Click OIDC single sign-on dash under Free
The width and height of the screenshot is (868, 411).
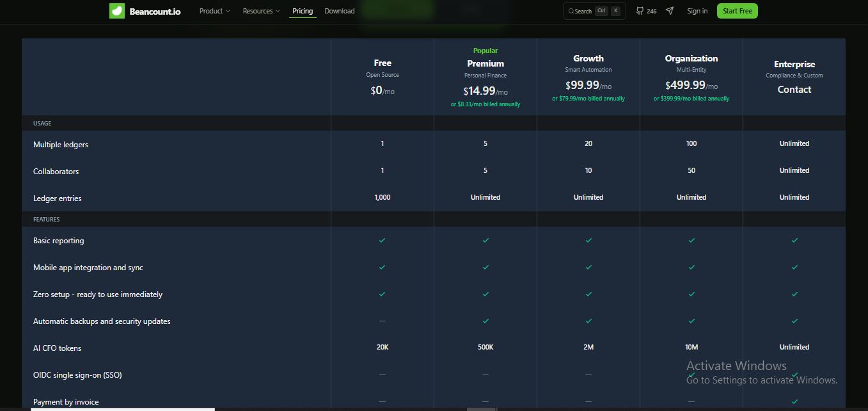[383, 375]
